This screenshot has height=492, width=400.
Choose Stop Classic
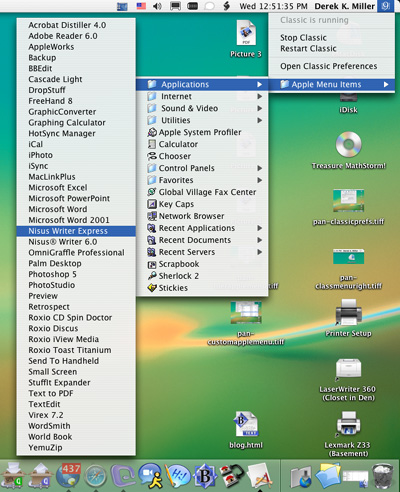coord(332,38)
